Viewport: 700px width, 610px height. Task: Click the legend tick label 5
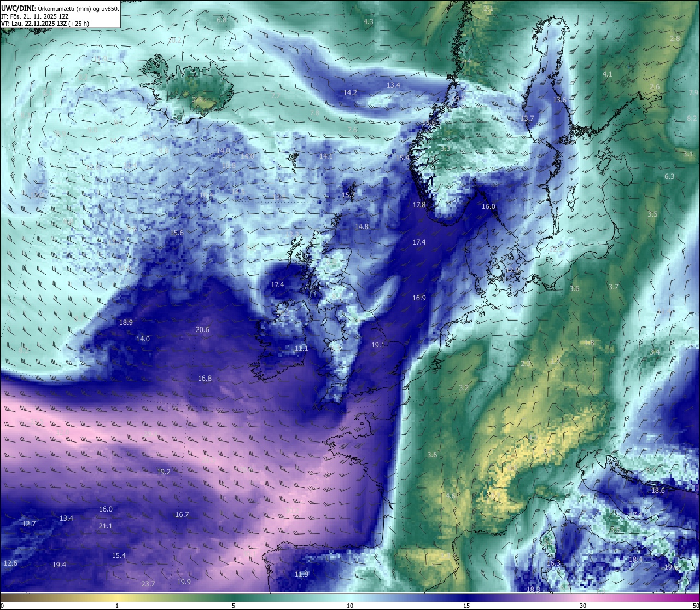click(234, 606)
